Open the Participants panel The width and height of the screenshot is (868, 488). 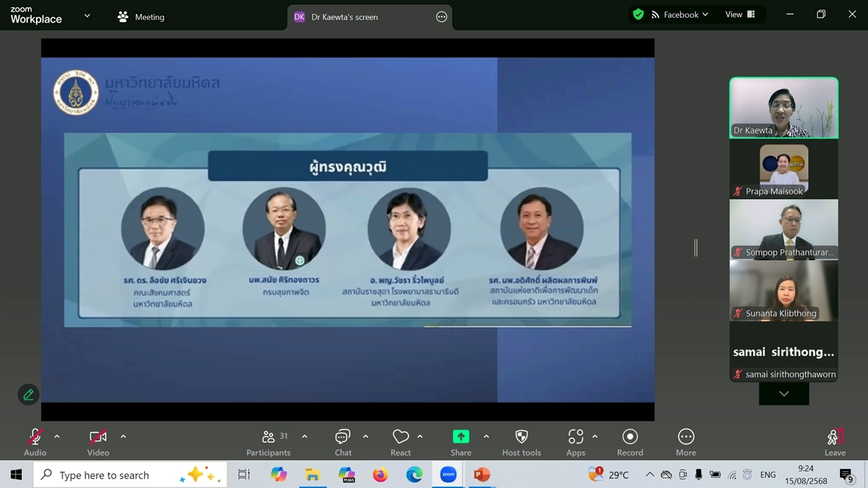point(269,442)
